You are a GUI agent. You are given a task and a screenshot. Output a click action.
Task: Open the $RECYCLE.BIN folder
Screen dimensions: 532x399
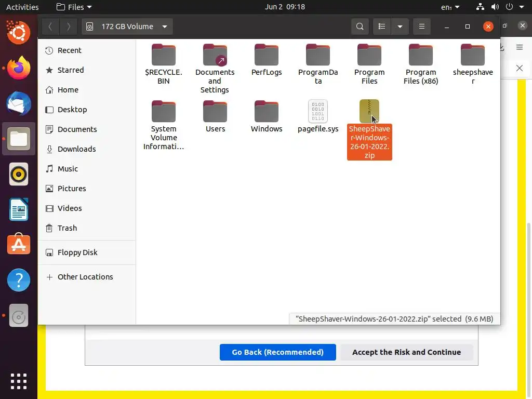pyautogui.click(x=164, y=64)
